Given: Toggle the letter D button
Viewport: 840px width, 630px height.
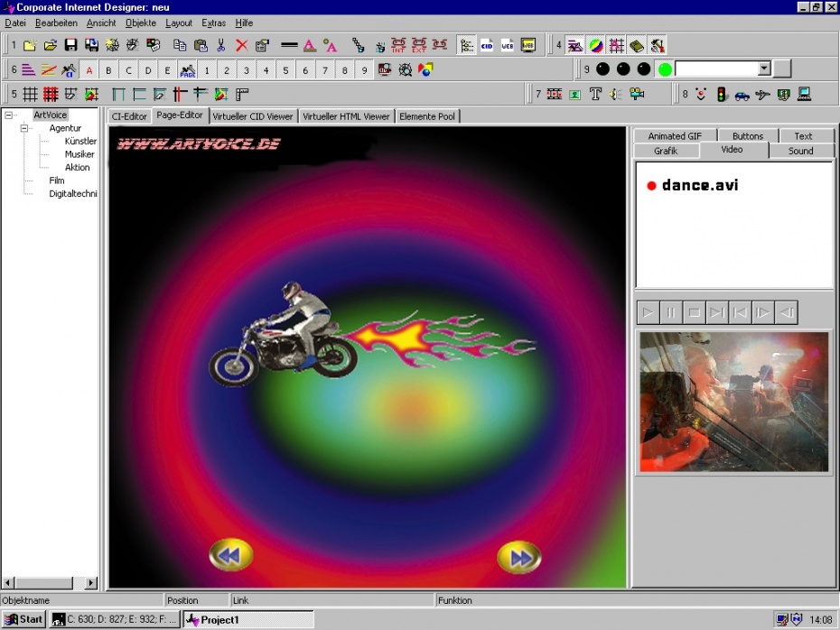Looking at the screenshot, I should 148,70.
